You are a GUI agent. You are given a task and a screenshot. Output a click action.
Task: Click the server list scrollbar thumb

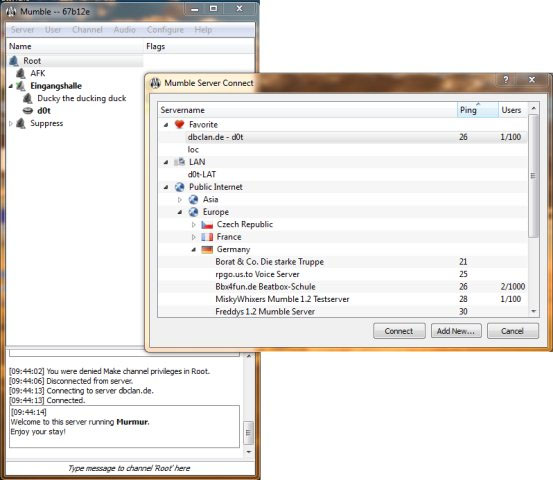(x=534, y=175)
